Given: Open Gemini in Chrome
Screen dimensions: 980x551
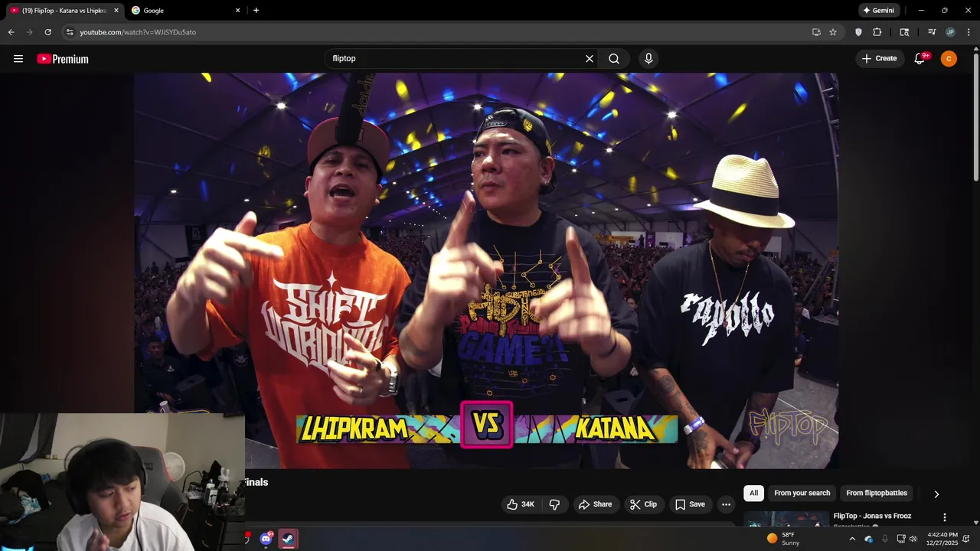Looking at the screenshot, I should click(879, 11).
